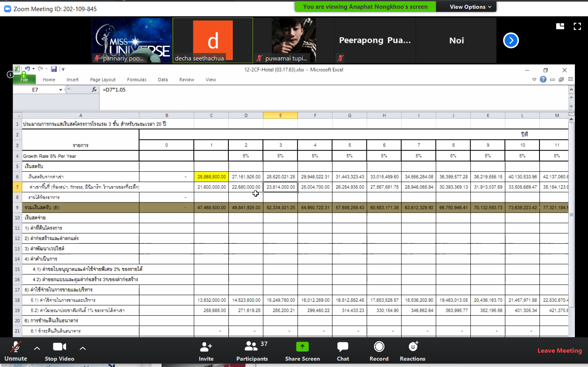Click the Invite icon
The image size is (588, 367).
(x=206, y=347)
